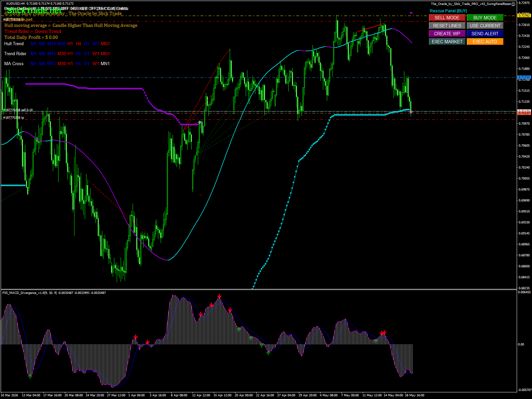Click the #187770238 tp line label

coord(14,118)
